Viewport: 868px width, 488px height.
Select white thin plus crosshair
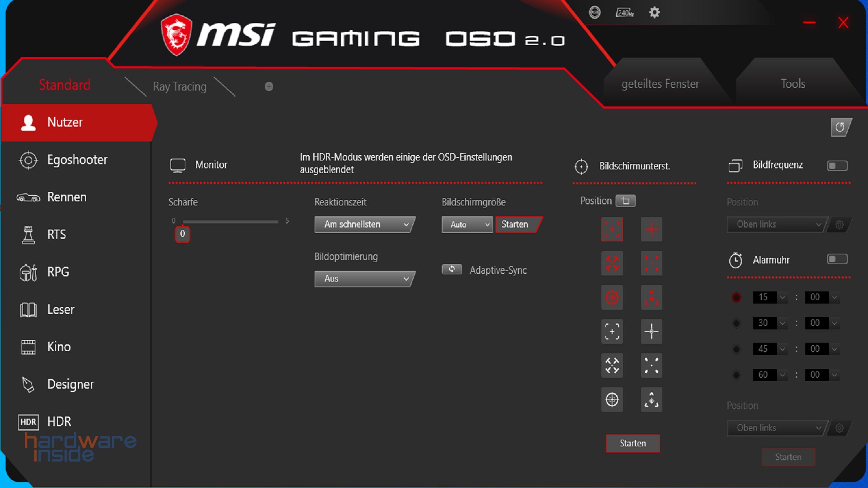coord(651,331)
